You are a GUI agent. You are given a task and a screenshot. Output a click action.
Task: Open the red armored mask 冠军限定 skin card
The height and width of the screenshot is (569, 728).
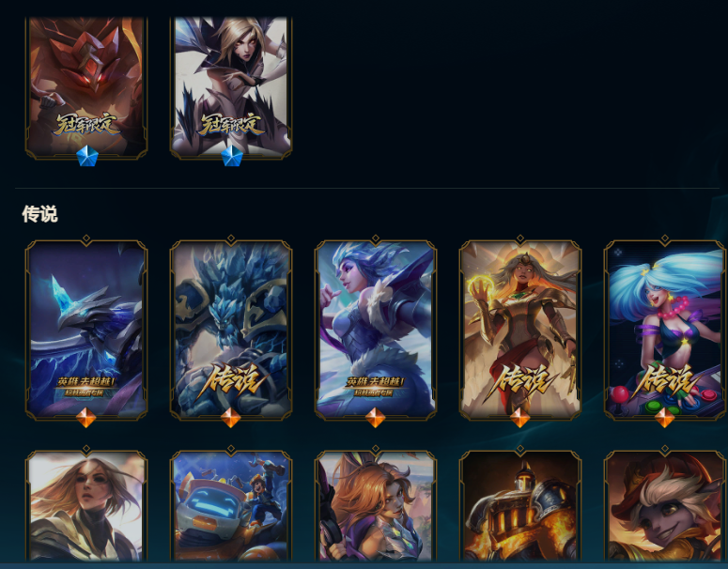86,87
